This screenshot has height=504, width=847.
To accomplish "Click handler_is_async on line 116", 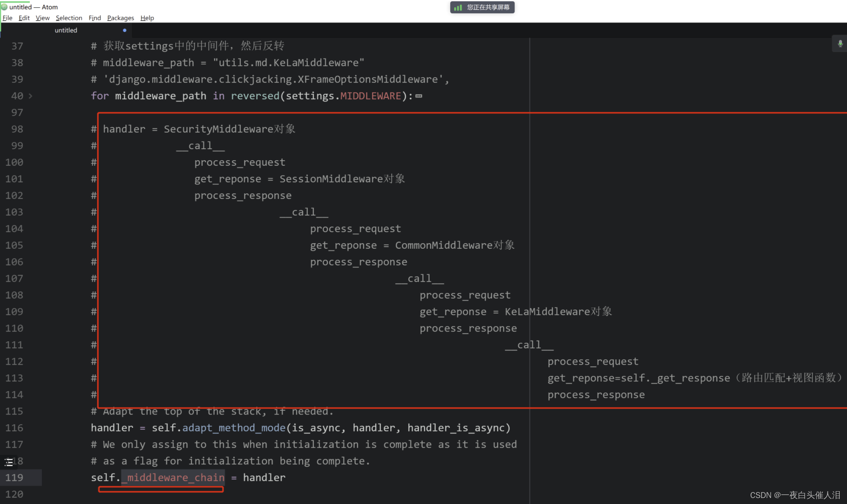I will (456, 428).
